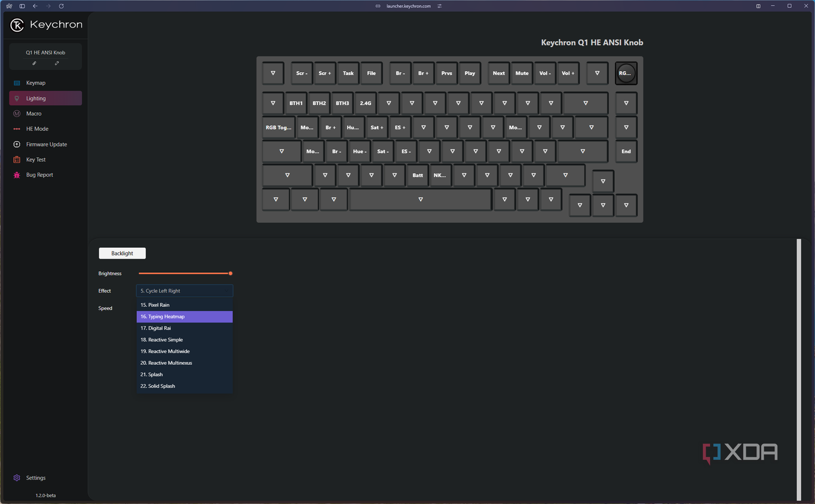Select 17. Digital Rai effect

[185, 328]
